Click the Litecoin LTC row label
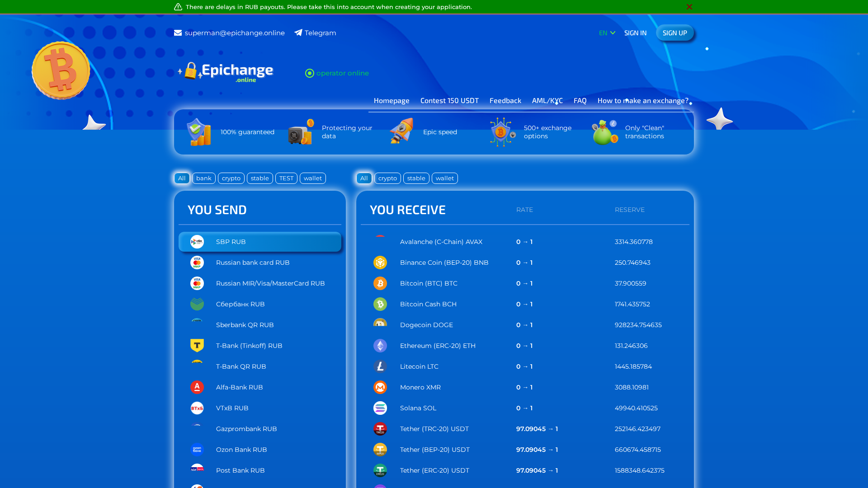The image size is (868, 488). pyautogui.click(x=419, y=366)
